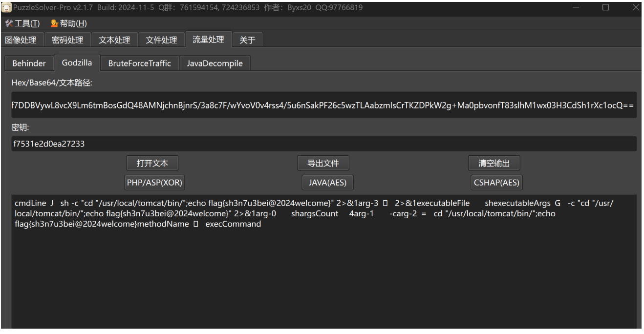
Task: Click 'executableArgs' text in output
Action: 520,203
